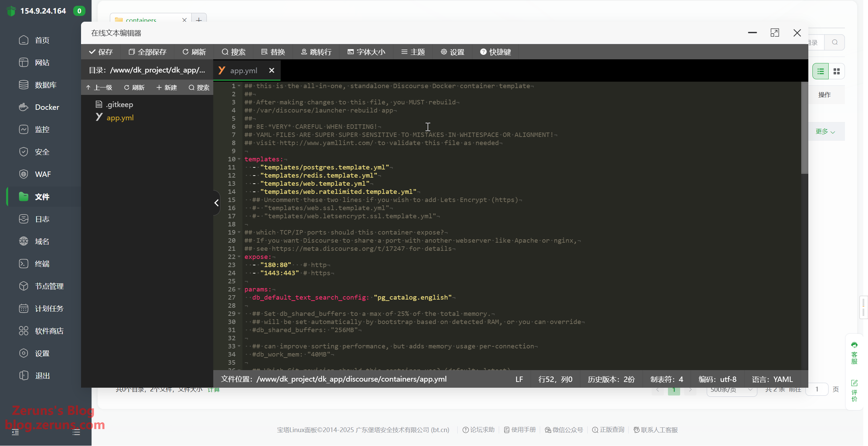
Task: Click the search (搜索) tool in editor toolbar
Action: point(234,52)
